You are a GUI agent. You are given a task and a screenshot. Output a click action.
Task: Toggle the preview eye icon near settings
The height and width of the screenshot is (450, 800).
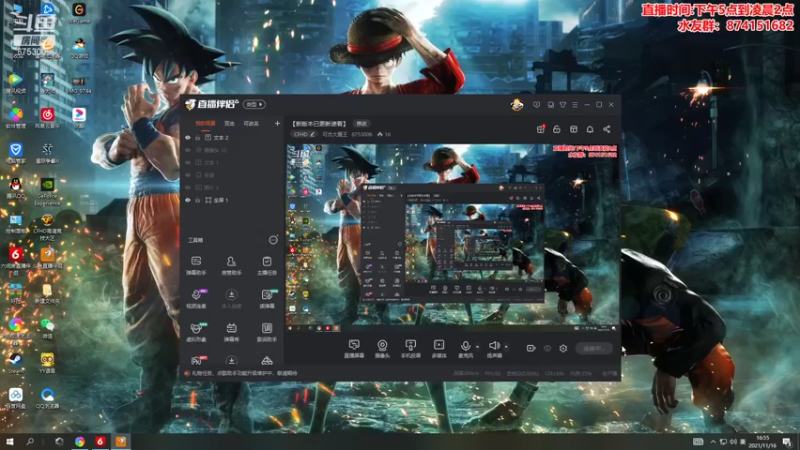pos(547,348)
